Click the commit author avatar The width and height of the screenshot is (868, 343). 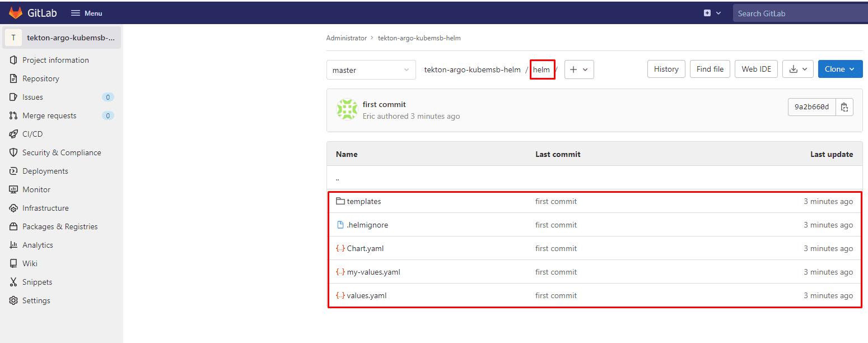[x=347, y=109]
